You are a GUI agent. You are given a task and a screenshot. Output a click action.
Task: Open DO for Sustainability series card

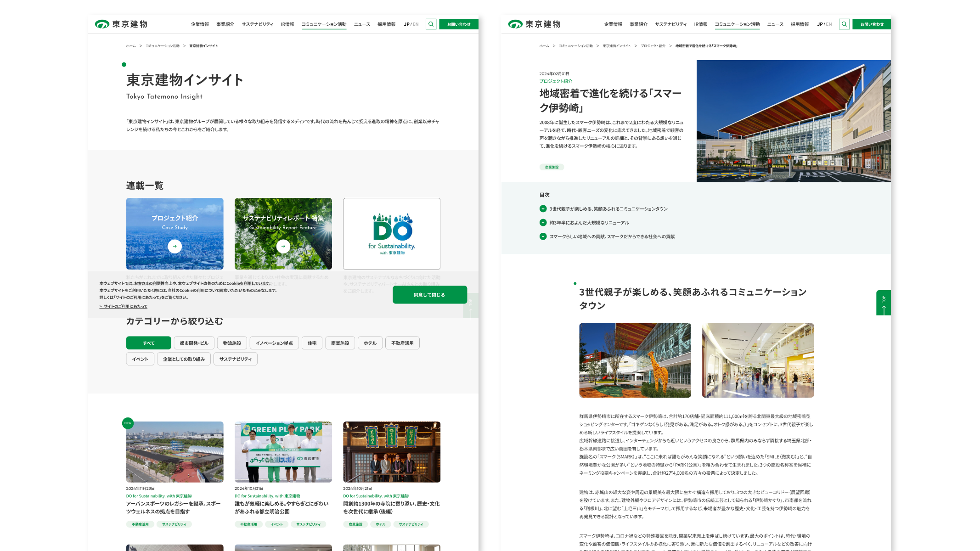point(392,234)
